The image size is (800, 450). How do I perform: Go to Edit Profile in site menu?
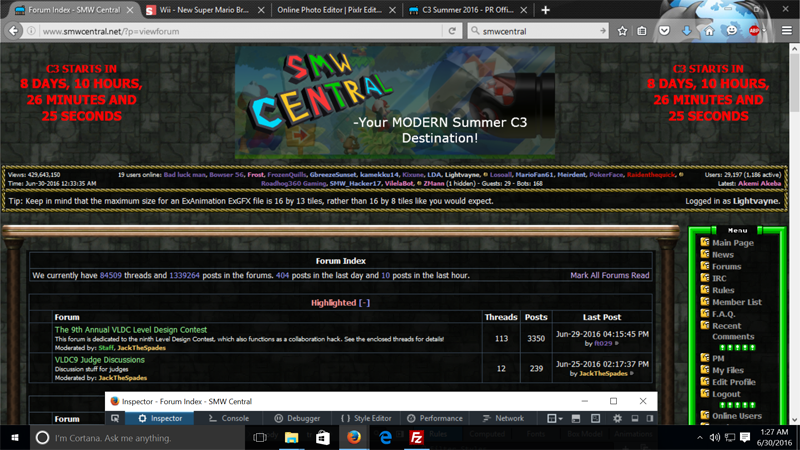[734, 382]
